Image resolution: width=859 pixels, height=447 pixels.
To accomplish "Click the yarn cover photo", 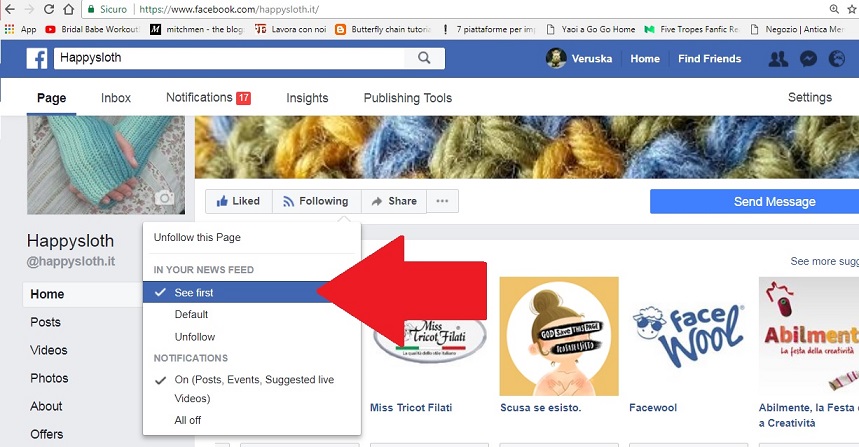I will click(x=527, y=147).
